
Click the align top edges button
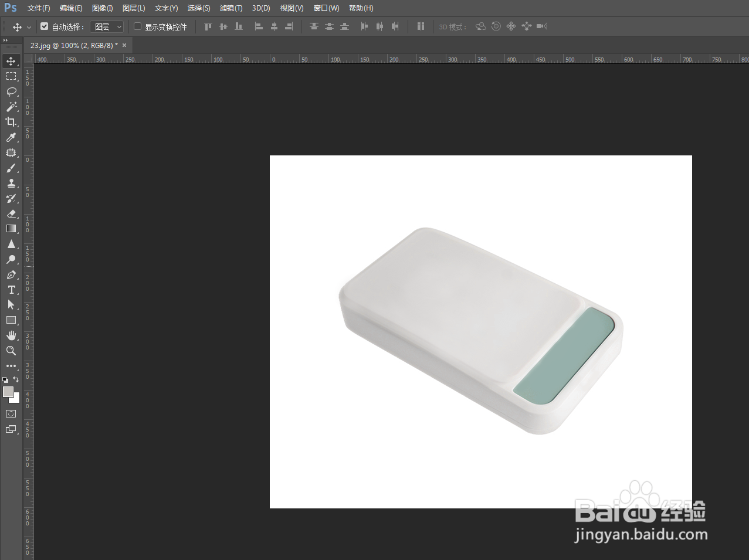pyautogui.click(x=207, y=26)
